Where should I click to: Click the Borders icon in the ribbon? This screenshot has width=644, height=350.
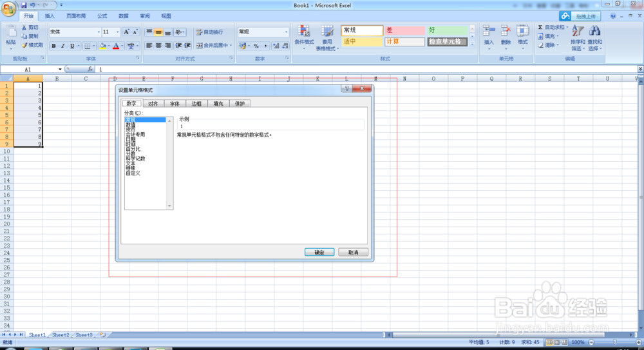[87, 46]
